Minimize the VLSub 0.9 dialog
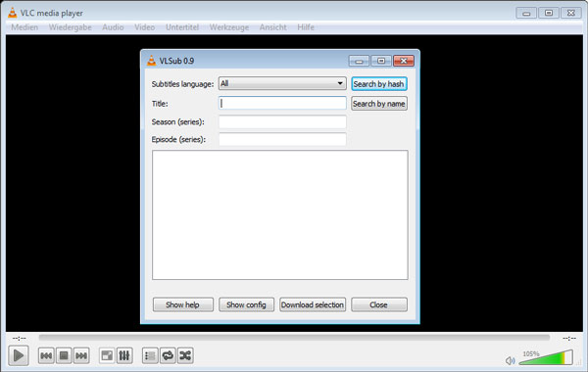This screenshot has width=588, height=372. [x=359, y=61]
